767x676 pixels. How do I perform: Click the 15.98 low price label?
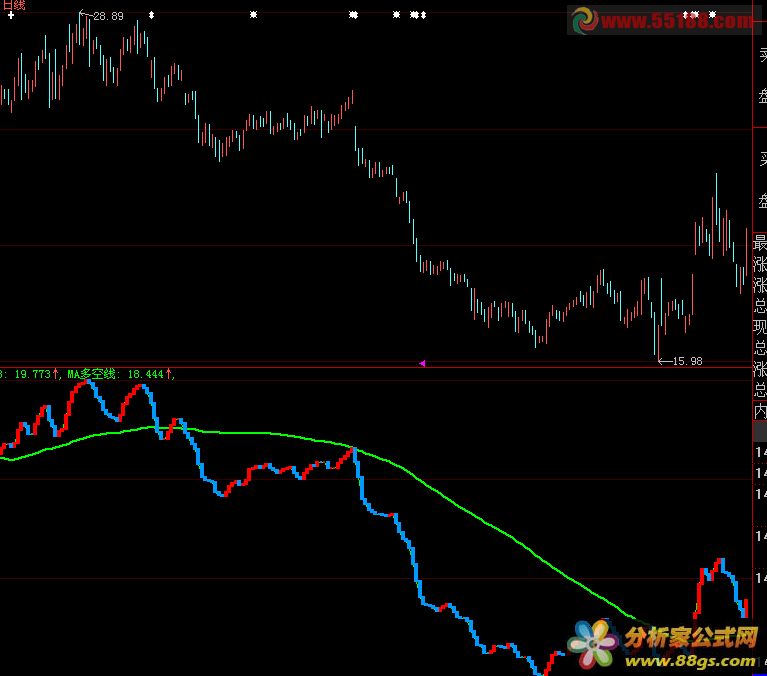click(x=687, y=361)
